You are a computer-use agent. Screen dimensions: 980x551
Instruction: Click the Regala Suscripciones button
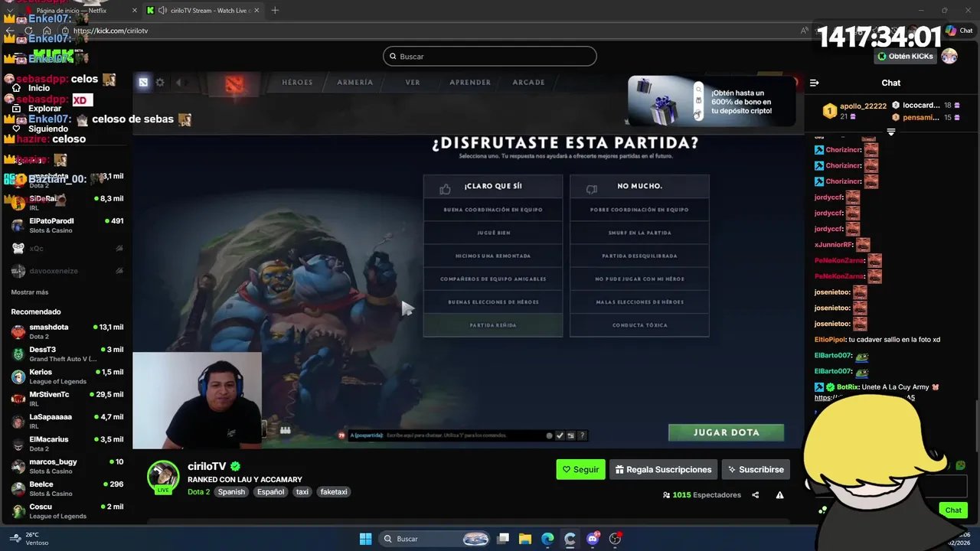(663, 469)
